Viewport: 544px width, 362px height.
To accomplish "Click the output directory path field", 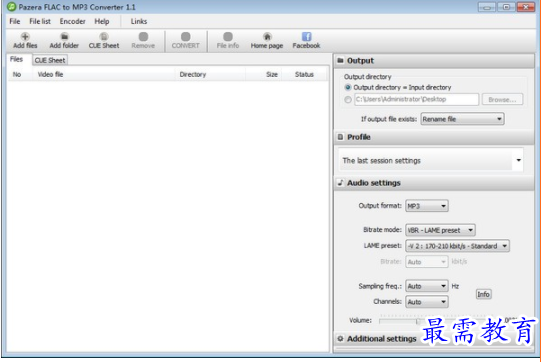I will [416, 100].
